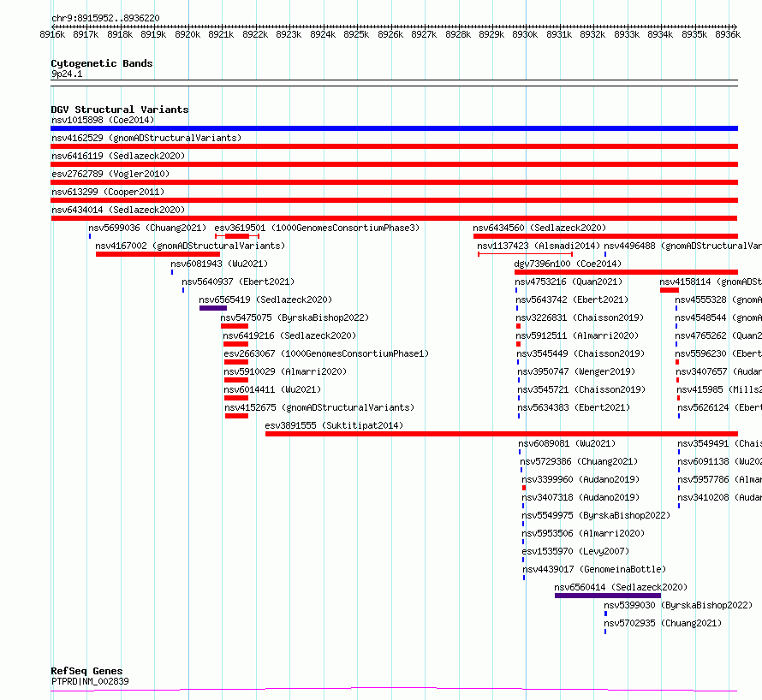
Task: Click the nsv1015898 (Coe2014) blue variant bar
Action: pos(394,128)
